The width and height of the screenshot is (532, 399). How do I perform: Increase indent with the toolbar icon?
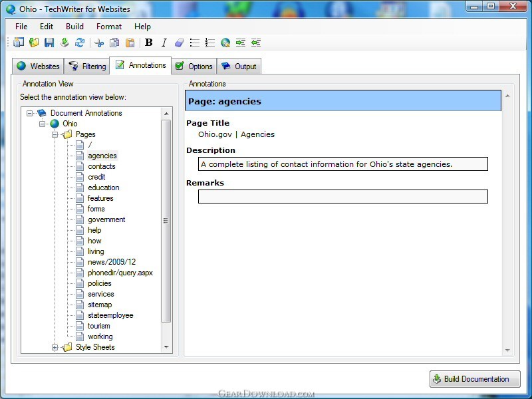click(241, 43)
